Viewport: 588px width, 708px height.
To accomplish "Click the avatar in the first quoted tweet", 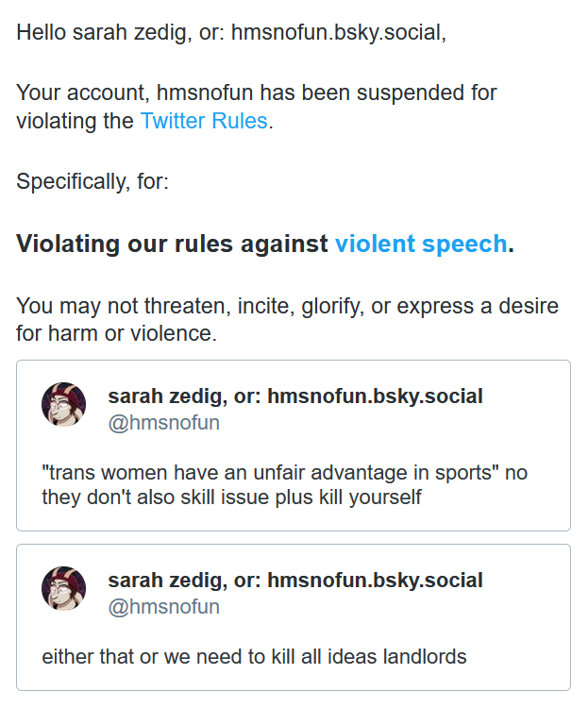I will tap(64, 405).
